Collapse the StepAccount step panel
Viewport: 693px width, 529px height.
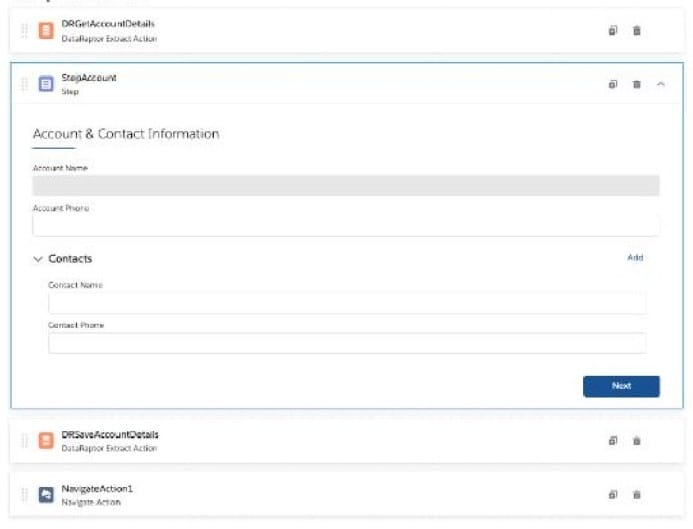click(x=661, y=85)
